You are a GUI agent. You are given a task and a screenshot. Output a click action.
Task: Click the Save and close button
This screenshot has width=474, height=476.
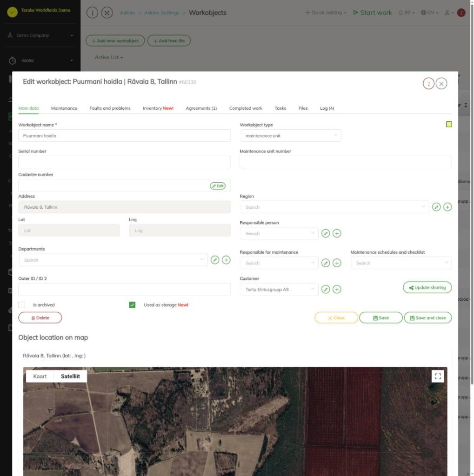[427, 318]
